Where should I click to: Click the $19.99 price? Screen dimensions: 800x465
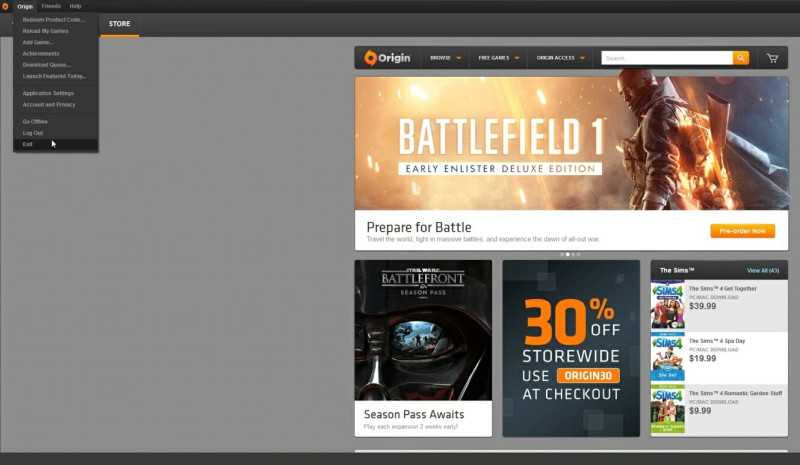(703, 358)
